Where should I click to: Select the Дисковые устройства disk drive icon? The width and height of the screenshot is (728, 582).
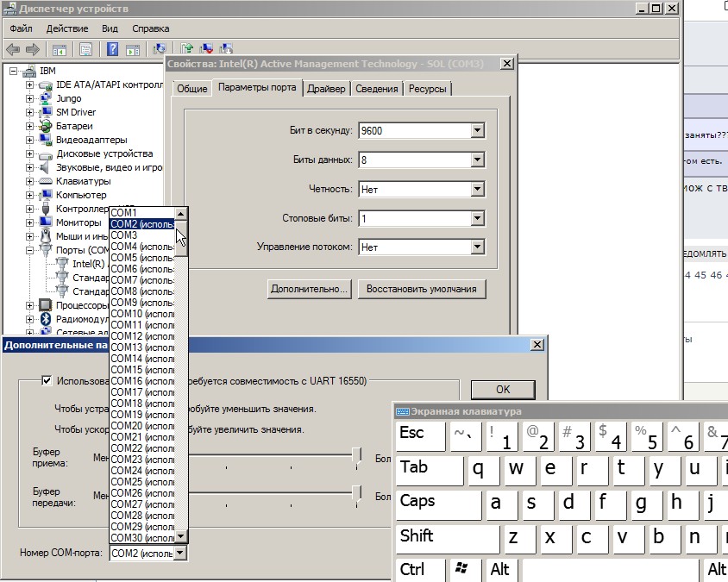(x=46, y=154)
